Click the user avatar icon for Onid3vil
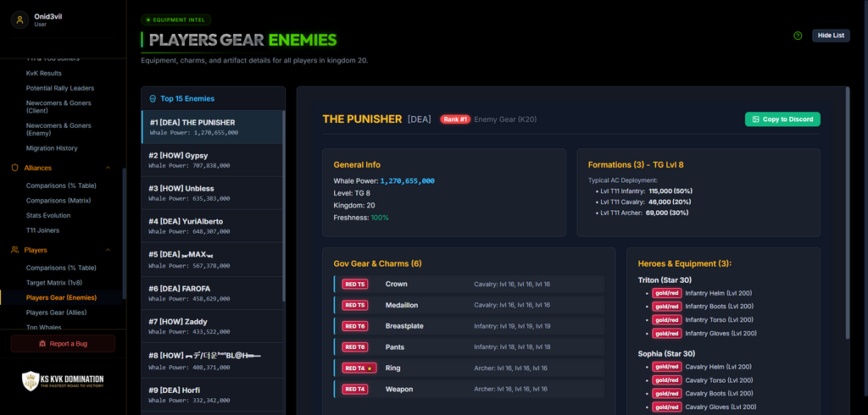The height and width of the screenshot is (415, 868). pos(20,20)
